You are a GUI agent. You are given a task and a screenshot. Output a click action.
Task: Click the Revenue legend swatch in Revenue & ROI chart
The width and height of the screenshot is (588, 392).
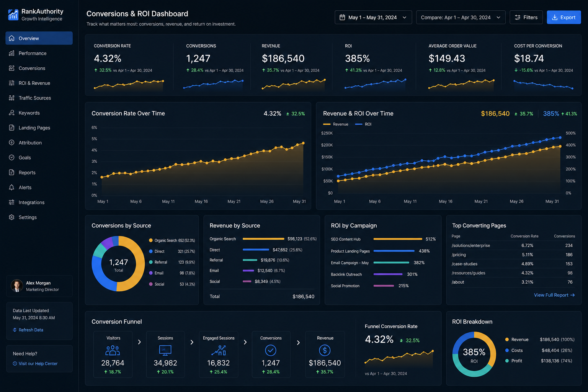[x=327, y=124]
